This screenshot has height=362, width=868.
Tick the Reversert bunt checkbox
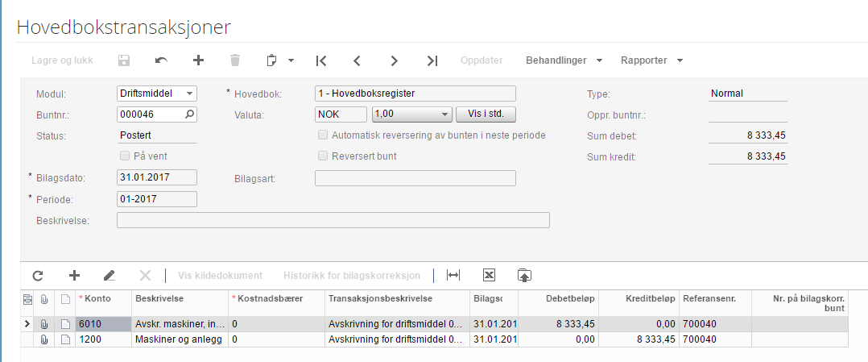(323, 156)
